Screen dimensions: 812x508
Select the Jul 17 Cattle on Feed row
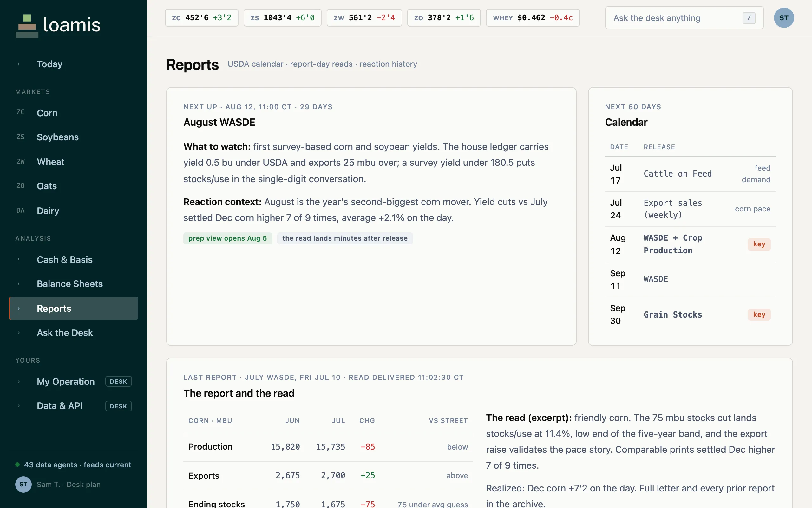coord(690,174)
